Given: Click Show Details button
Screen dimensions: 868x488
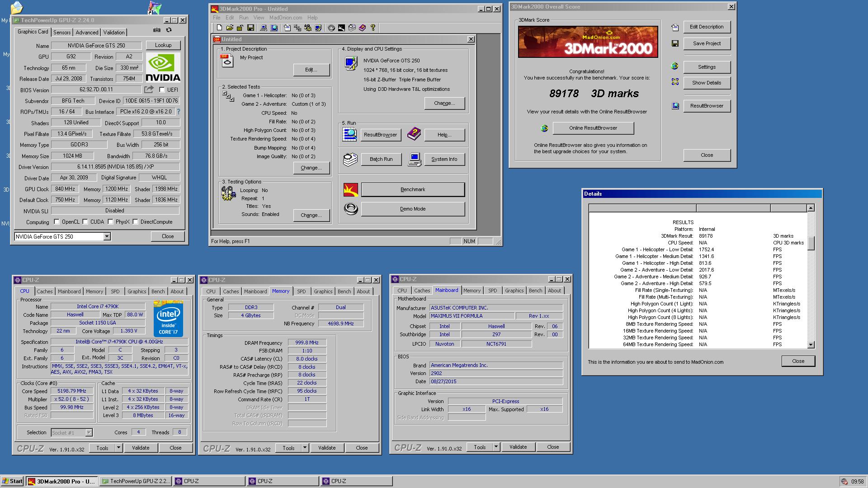Looking at the screenshot, I should (x=707, y=83).
